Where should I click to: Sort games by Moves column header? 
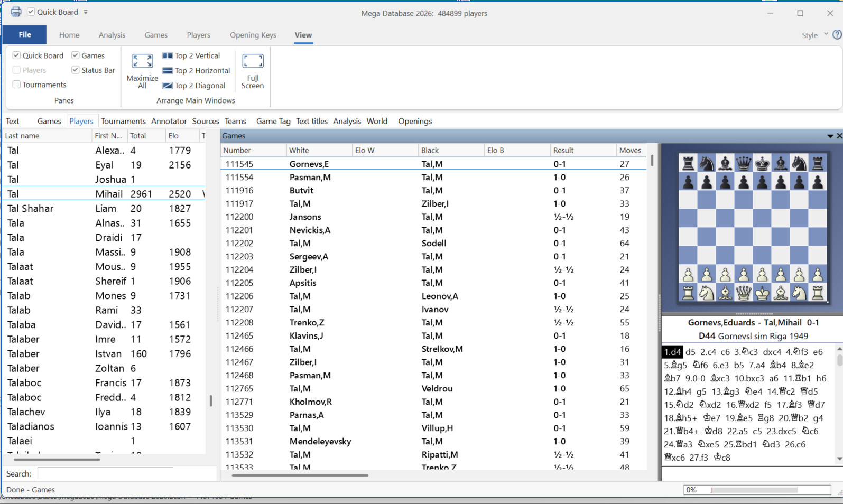[631, 150]
